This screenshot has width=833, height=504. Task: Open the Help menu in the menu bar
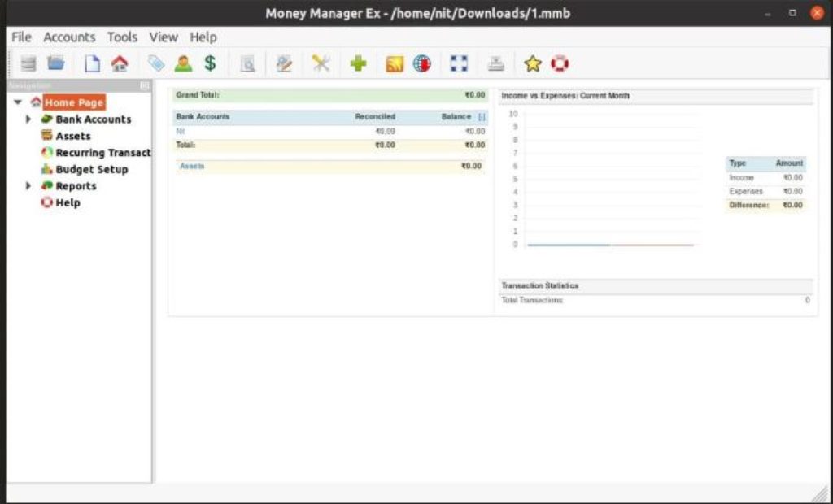click(x=203, y=37)
